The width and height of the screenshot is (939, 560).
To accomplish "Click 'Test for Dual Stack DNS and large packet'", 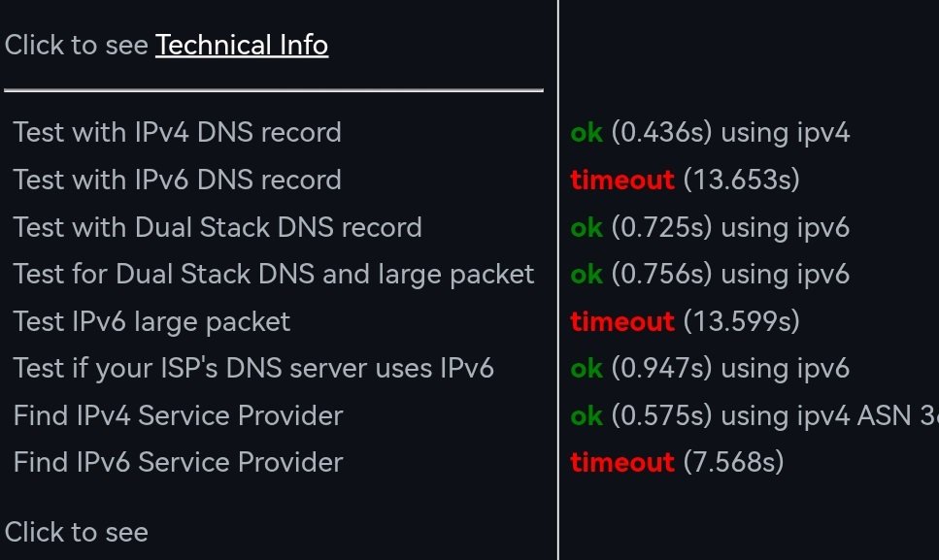I will click(x=274, y=275).
